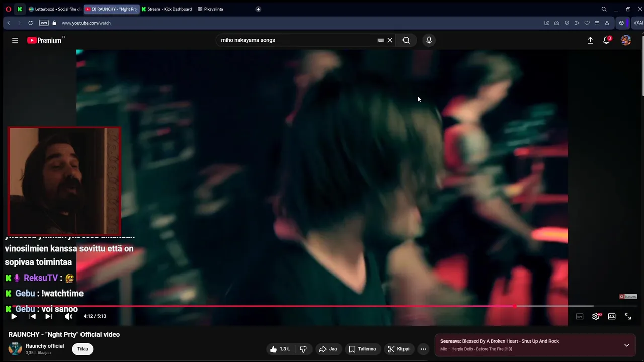Screen dimensions: 644x362
Task: Click the streamer webcam overlay
Action: tap(64, 181)
